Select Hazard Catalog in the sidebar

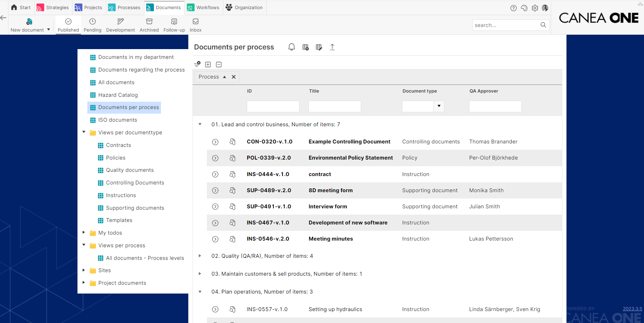118,95
